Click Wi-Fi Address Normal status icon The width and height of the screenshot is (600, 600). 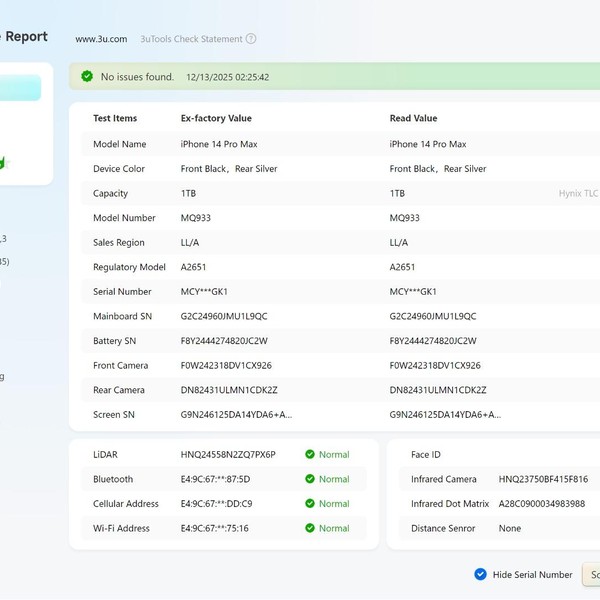(310, 528)
